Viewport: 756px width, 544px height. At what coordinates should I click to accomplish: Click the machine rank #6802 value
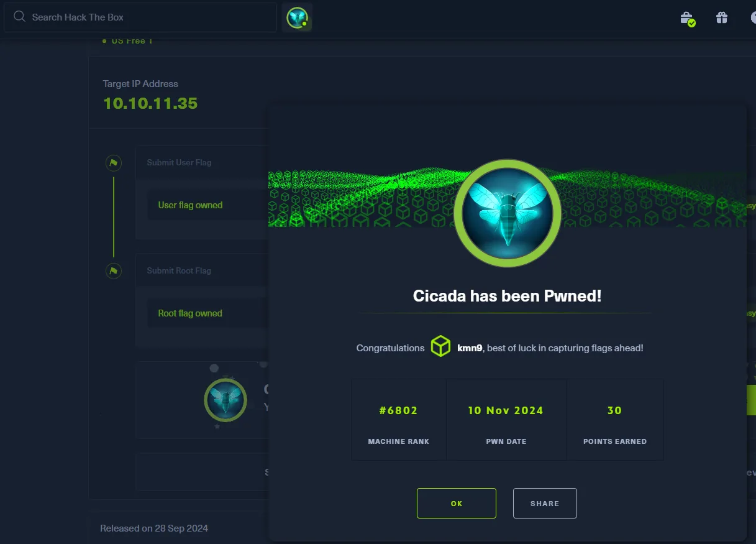tap(399, 410)
